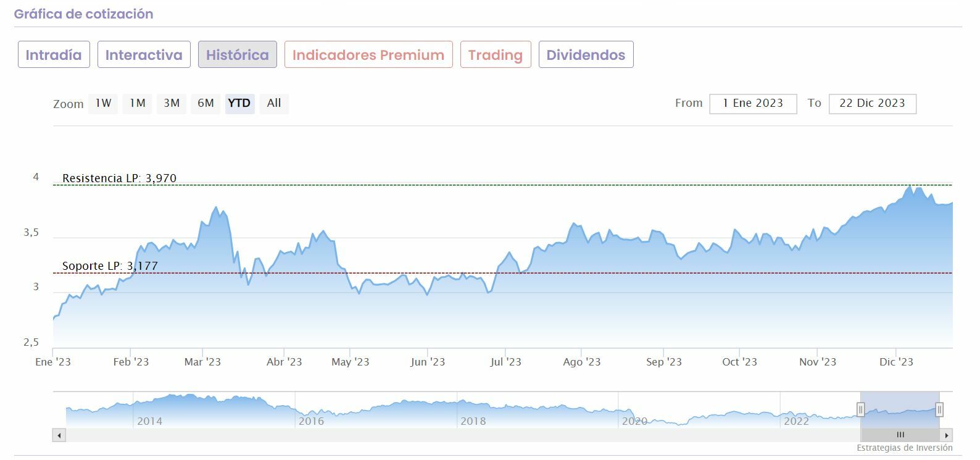Screen dimensions: 980x460
Task: Go to the Trading tab
Action: click(x=496, y=55)
